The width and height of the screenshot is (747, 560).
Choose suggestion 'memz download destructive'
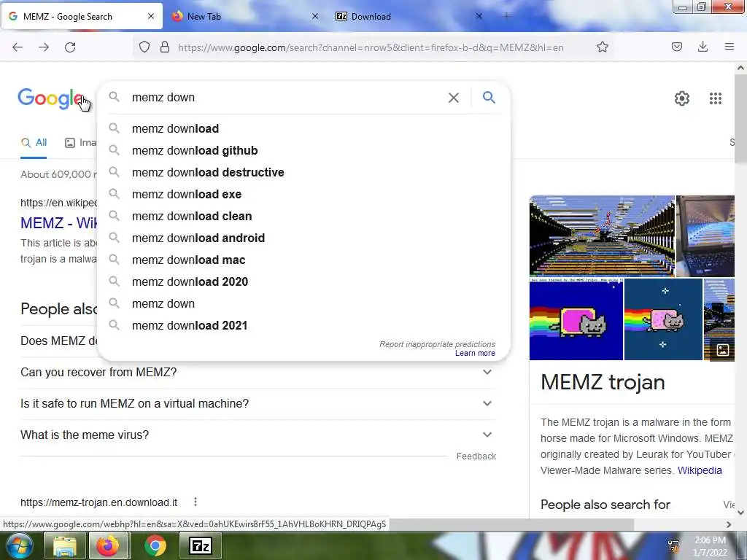tap(303, 172)
